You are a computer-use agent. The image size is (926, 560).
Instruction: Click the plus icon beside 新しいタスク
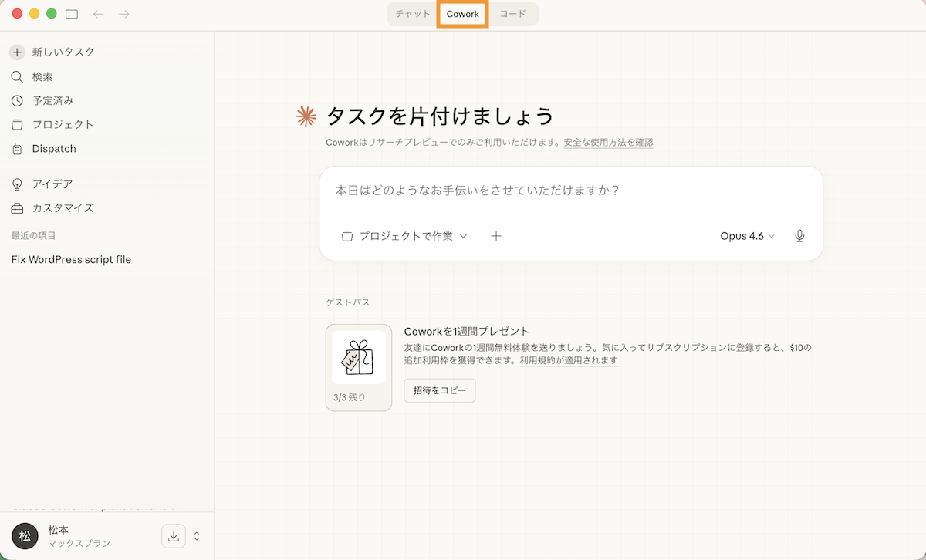(17, 52)
